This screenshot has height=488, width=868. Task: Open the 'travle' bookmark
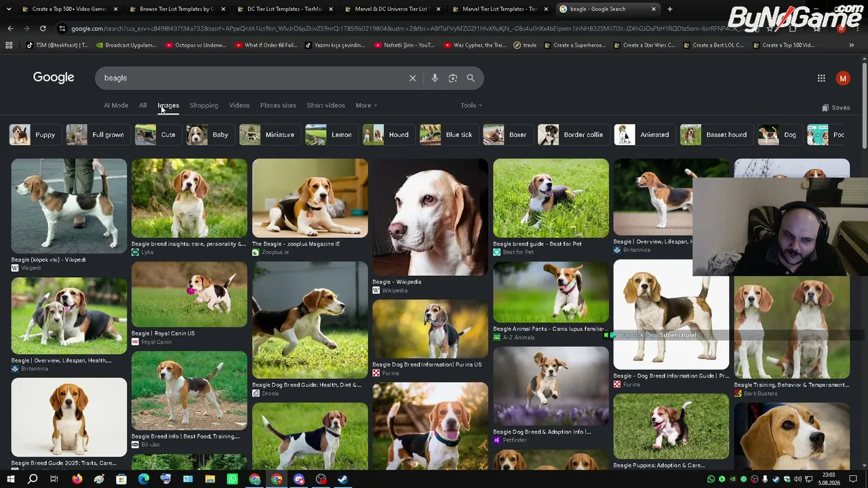click(526, 45)
